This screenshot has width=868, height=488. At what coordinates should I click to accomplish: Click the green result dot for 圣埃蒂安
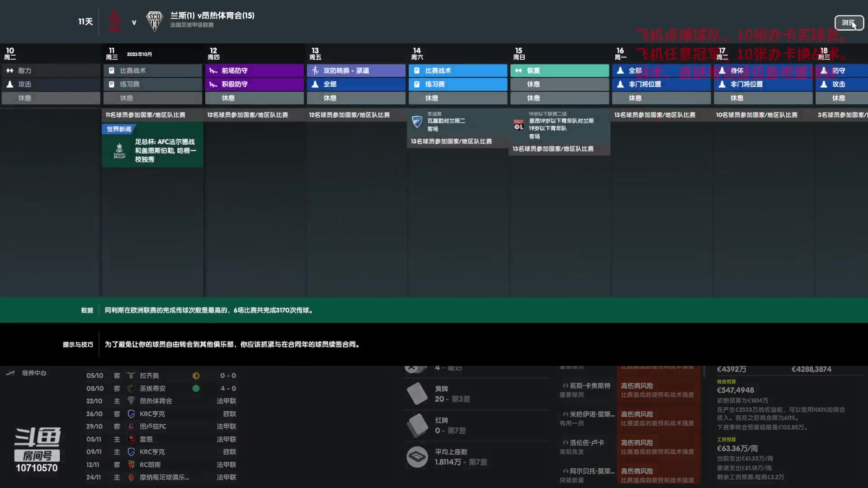tap(196, 388)
